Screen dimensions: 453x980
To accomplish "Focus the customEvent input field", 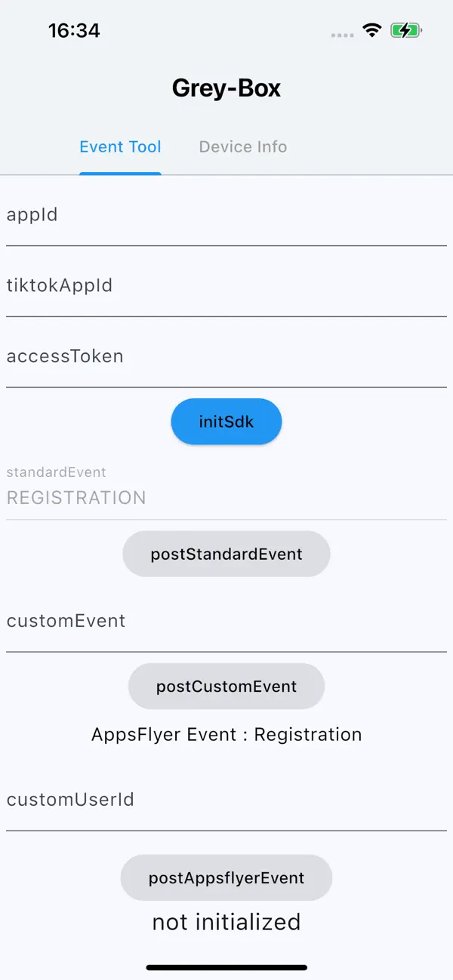I will coord(226,621).
